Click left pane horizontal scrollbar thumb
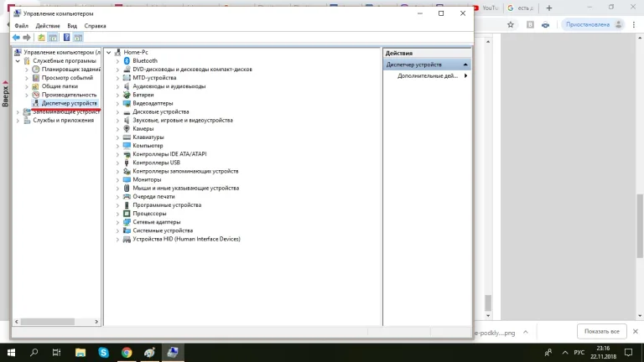 coord(48,322)
